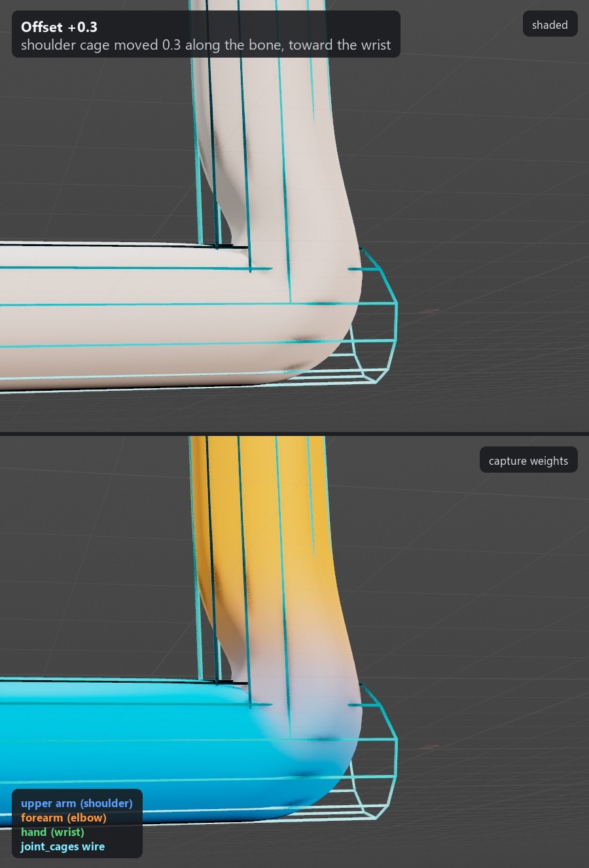Select the "forearm (elbow)" legend entry
This screenshot has width=589, height=868.
pyautogui.click(x=63, y=818)
